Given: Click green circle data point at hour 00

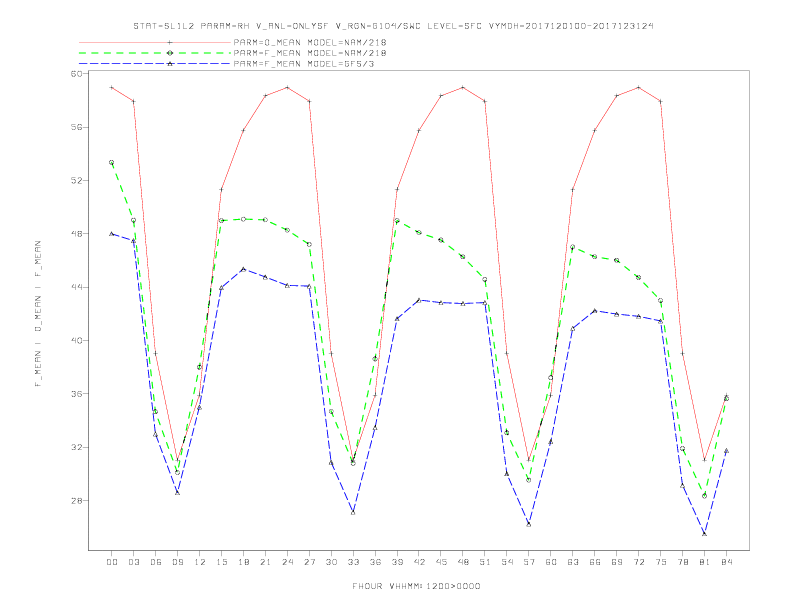Looking at the screenshot, I should (112, 163).
